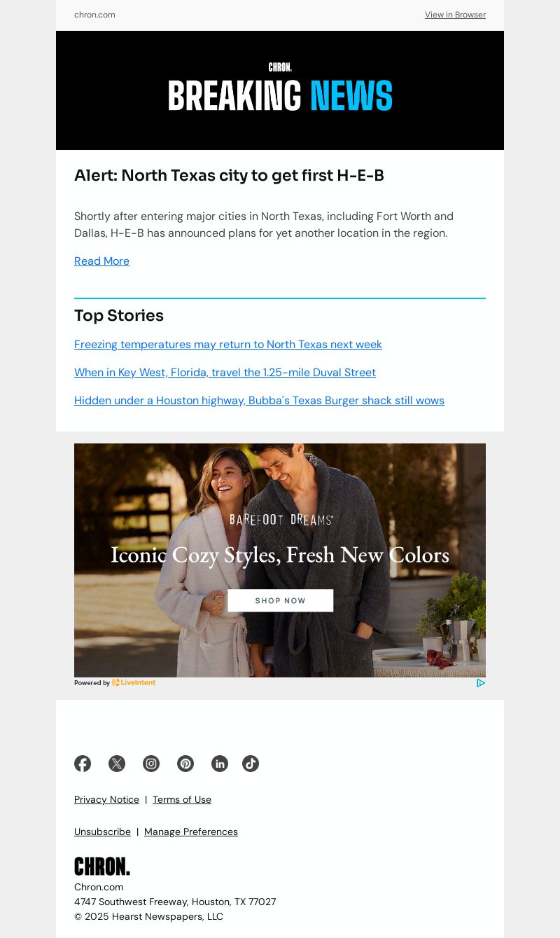Click the Chron logo in footer
Screen dimensions: 560x938
point(102,867)
